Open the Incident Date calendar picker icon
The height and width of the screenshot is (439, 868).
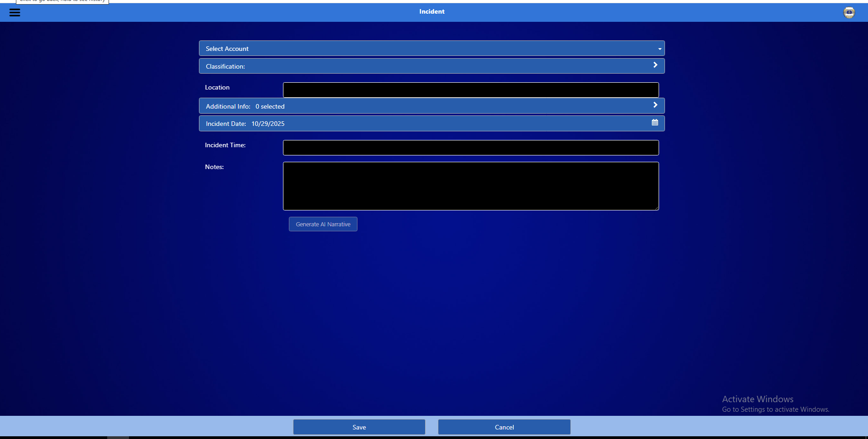(655, 122)
